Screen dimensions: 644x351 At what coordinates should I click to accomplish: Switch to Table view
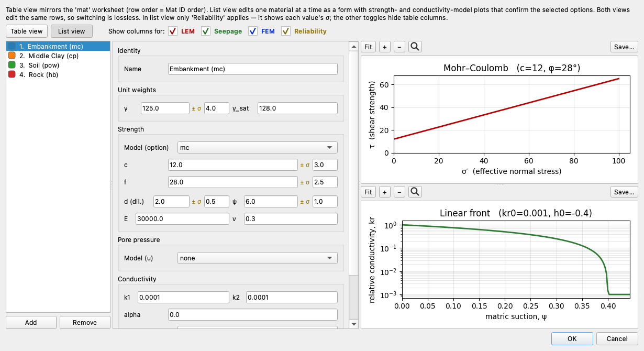26,31
